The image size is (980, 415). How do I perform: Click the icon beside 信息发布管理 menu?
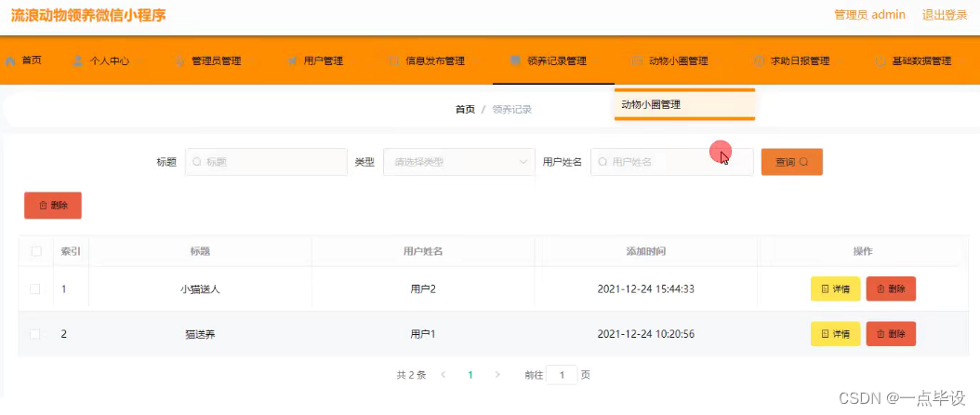pos(393,61)
